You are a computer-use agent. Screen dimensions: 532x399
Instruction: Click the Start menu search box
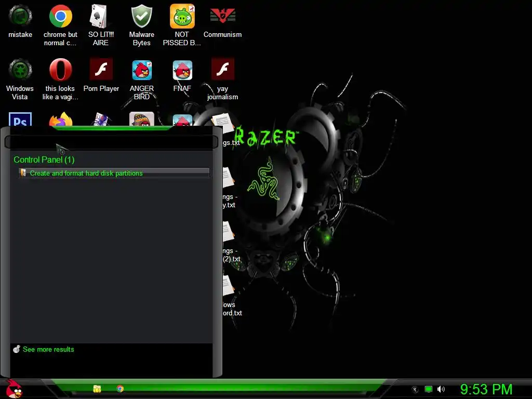tap(111, 142)
